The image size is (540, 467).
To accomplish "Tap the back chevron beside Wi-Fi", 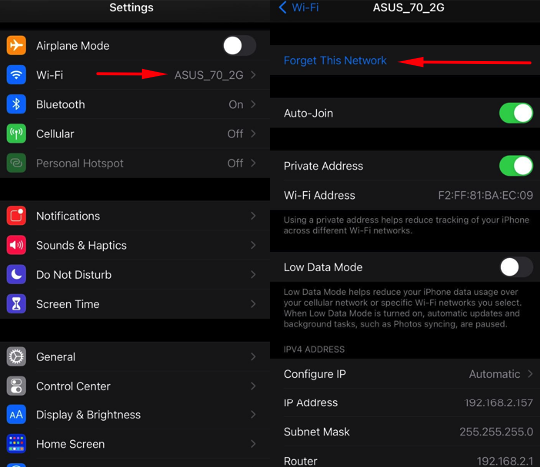I will tap(282, 7).
